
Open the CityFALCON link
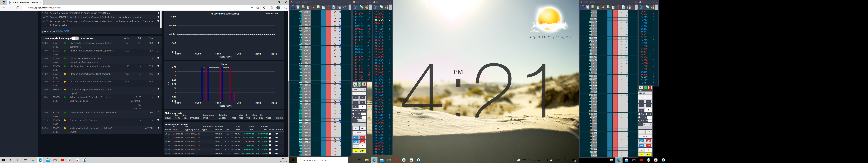click(x=62, y=31)
